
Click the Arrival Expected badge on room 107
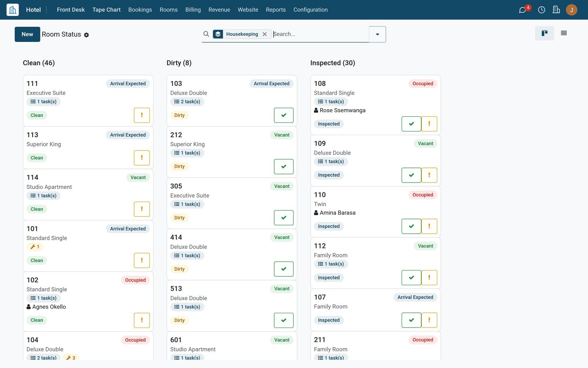pos(415,297)
